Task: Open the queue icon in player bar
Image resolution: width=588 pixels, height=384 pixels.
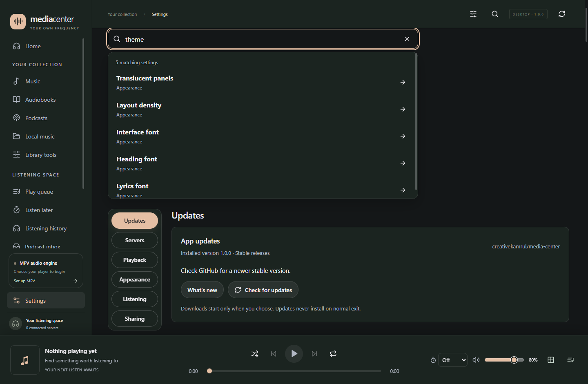Action: [x=570, y=360]
